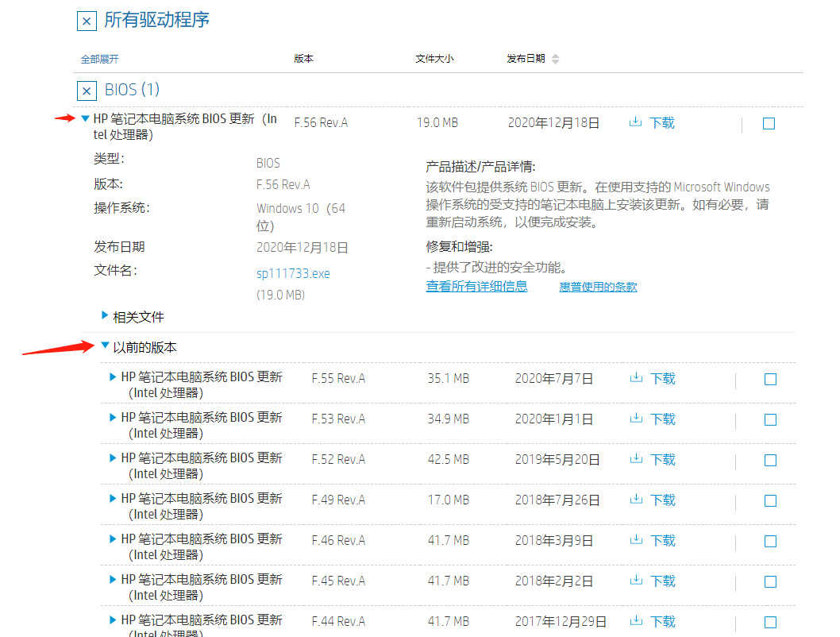The width and height of the screenshot is (840, 637).
Task: Click download icon for F.52 Rev.A
Action: click(x=636, y=458)
